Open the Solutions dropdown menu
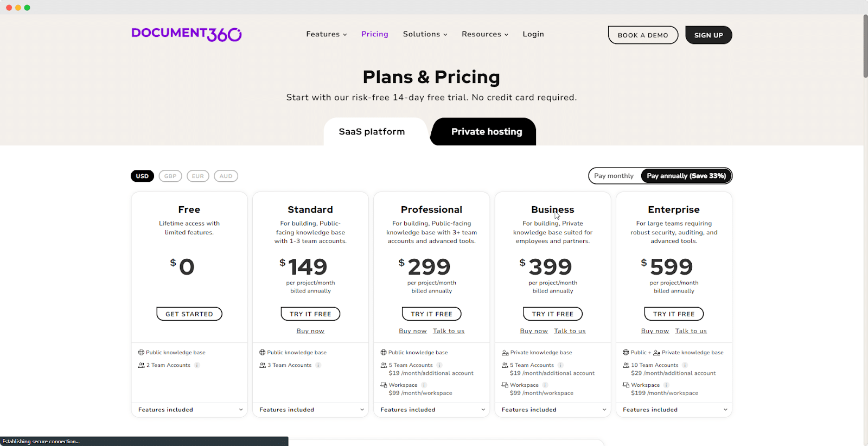This screenshot has height=446, width=868. [x=425, y=34]
